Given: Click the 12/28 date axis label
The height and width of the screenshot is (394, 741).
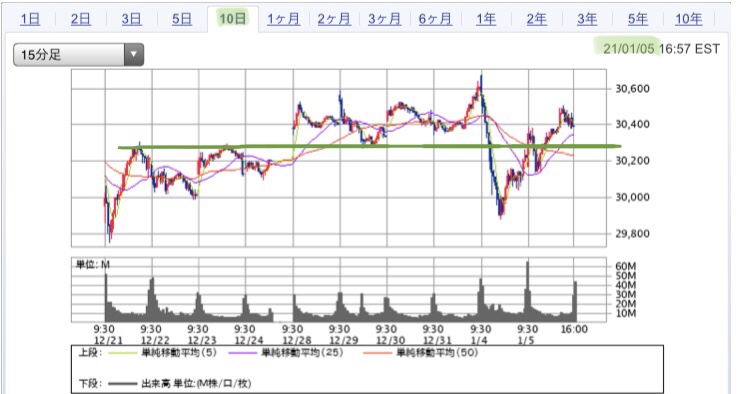Looking at the screenshot, I should pos(296,340).
